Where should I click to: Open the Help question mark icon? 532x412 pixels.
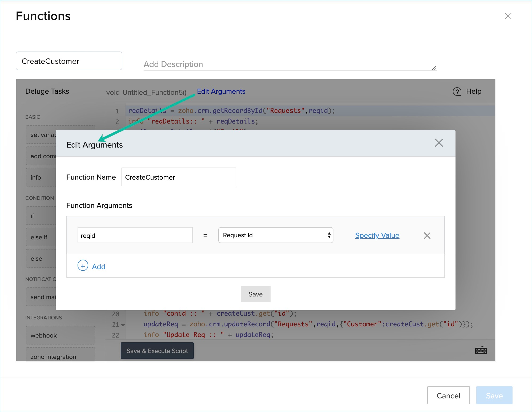[457, 92]
